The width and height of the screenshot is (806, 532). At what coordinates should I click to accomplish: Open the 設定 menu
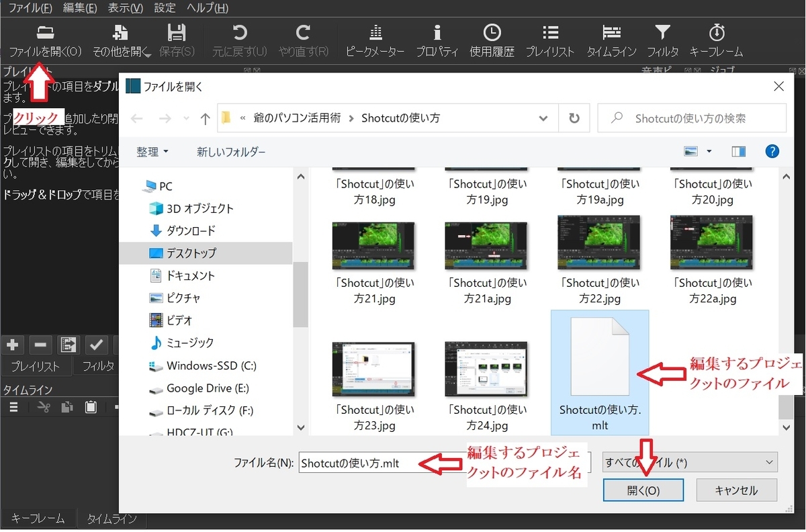click(x=165, y=8)
